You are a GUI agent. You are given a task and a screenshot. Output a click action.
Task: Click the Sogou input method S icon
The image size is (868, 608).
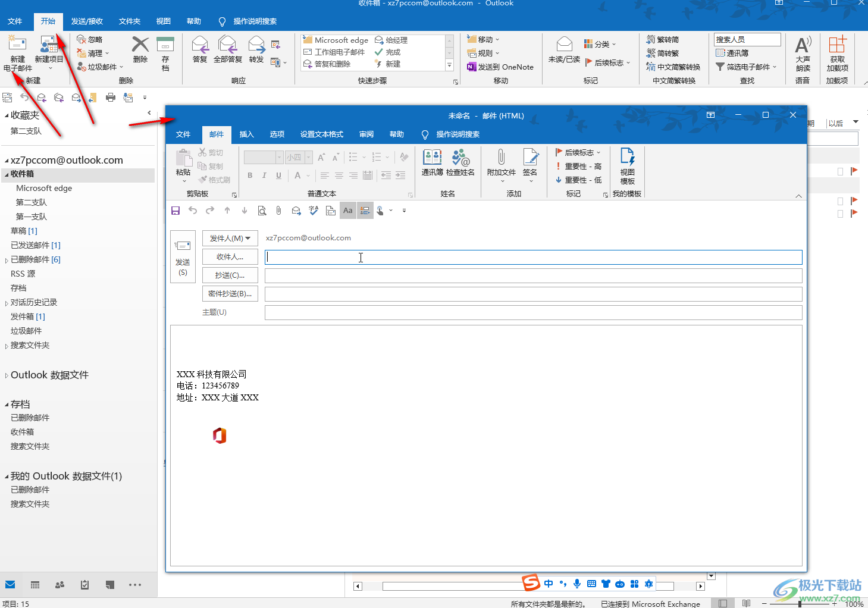(531, 582)
